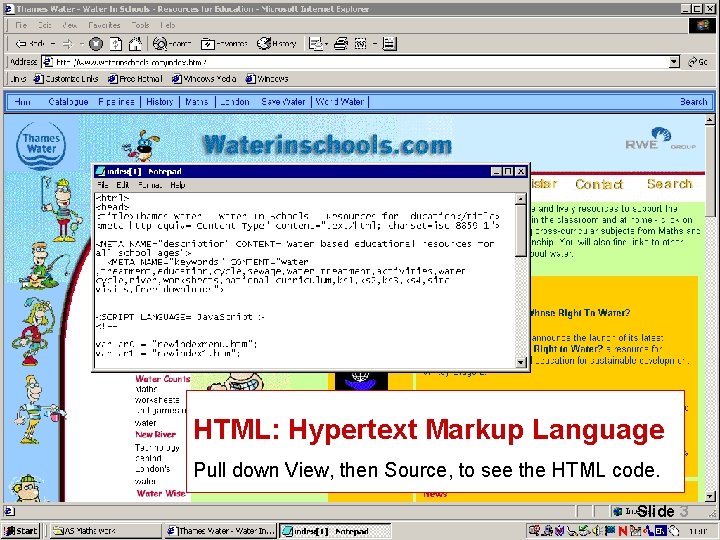Open the Water Wise link

(x=161, y=494)
